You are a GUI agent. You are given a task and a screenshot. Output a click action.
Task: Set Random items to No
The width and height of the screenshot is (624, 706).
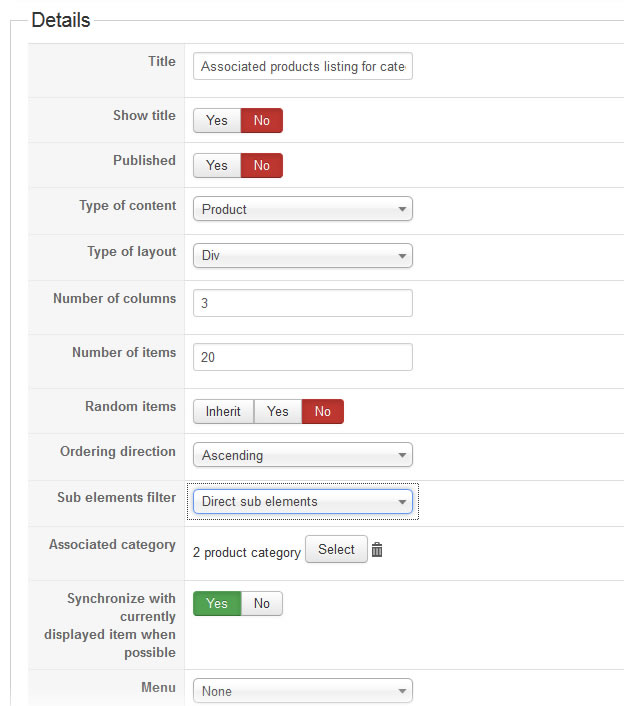pos(323,412)
